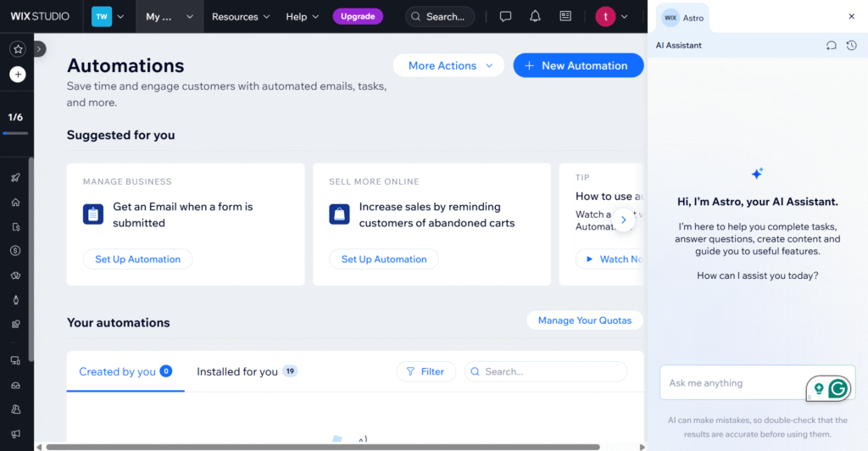Click the New Automation button
The image size is (868, 451).
(578, 65)
